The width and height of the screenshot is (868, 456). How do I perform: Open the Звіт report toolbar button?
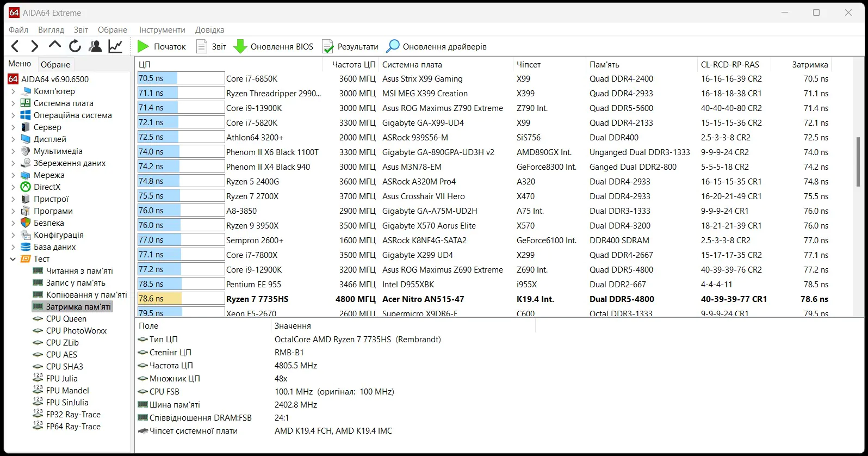coord(211,47)
